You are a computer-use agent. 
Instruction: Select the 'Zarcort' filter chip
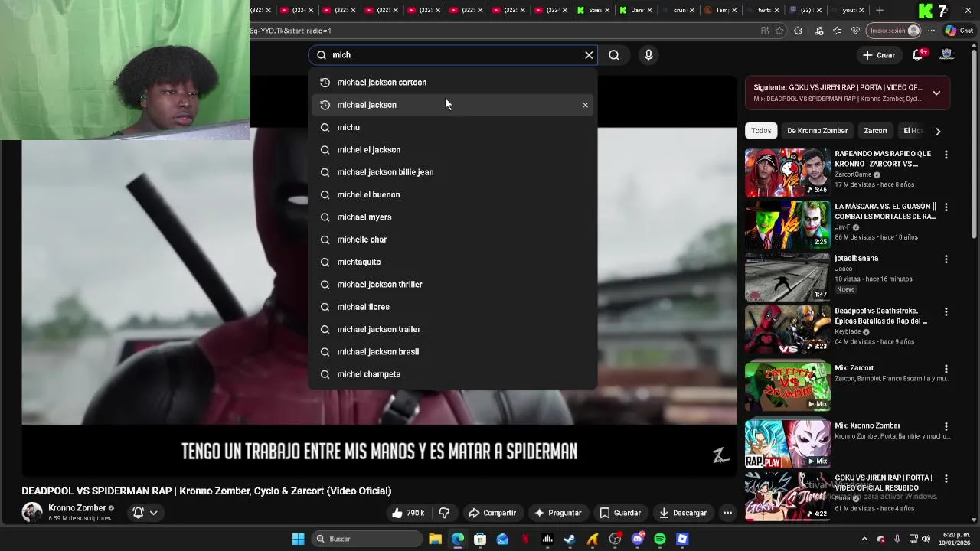875,131
